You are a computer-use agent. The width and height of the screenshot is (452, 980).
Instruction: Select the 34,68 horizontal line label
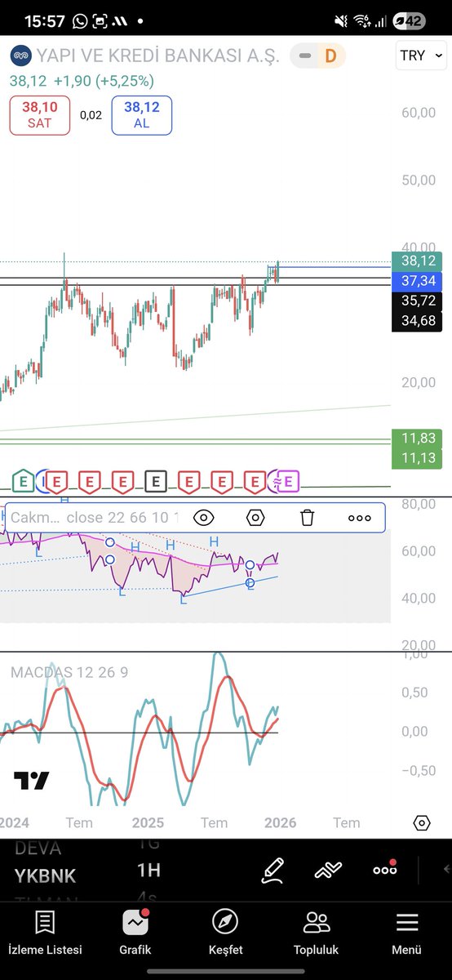pyautogui.click(x=419, y=320)
